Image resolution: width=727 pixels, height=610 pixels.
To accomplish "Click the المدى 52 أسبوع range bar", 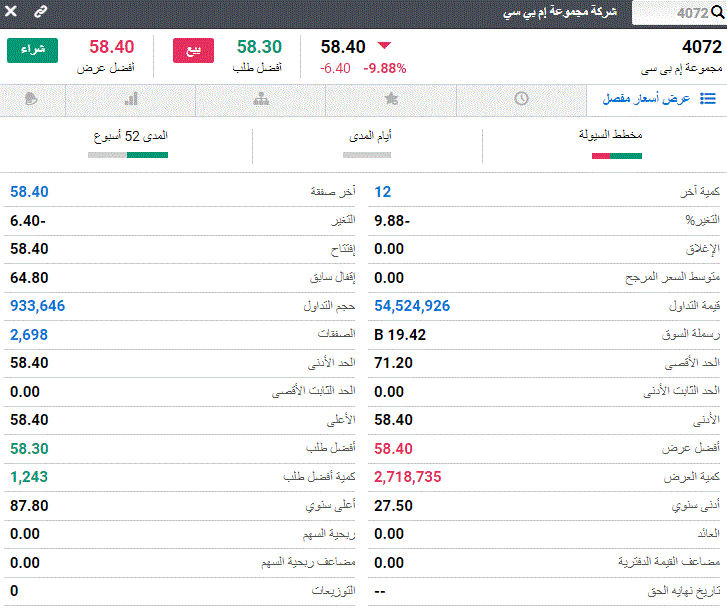I will [x=128, y=155].
